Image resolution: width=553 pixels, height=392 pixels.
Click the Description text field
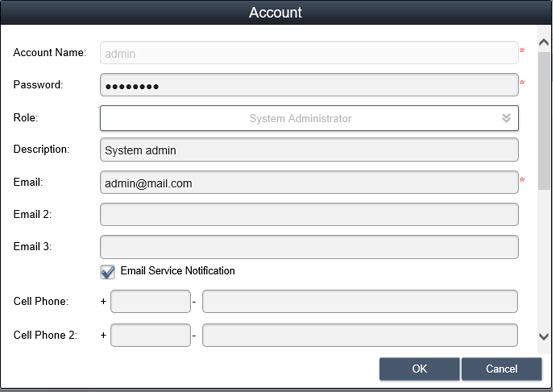[x=309, y=150]
